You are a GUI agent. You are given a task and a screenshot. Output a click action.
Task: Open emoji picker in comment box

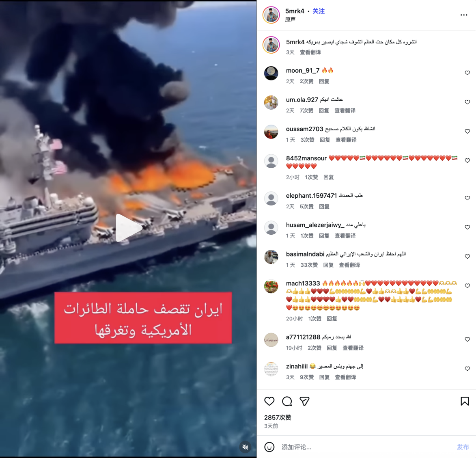(269, 447)
